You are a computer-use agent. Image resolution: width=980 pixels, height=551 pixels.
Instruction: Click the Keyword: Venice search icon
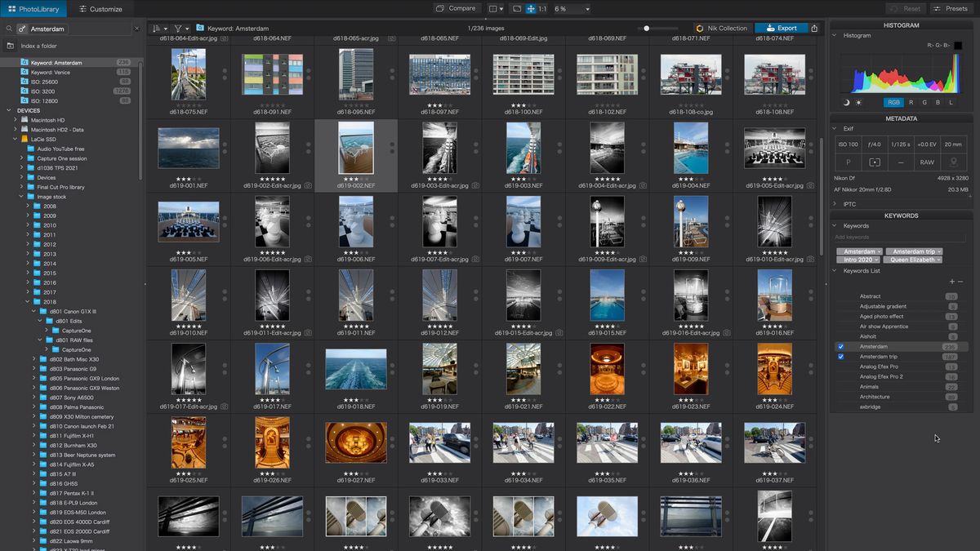point(24,73)
